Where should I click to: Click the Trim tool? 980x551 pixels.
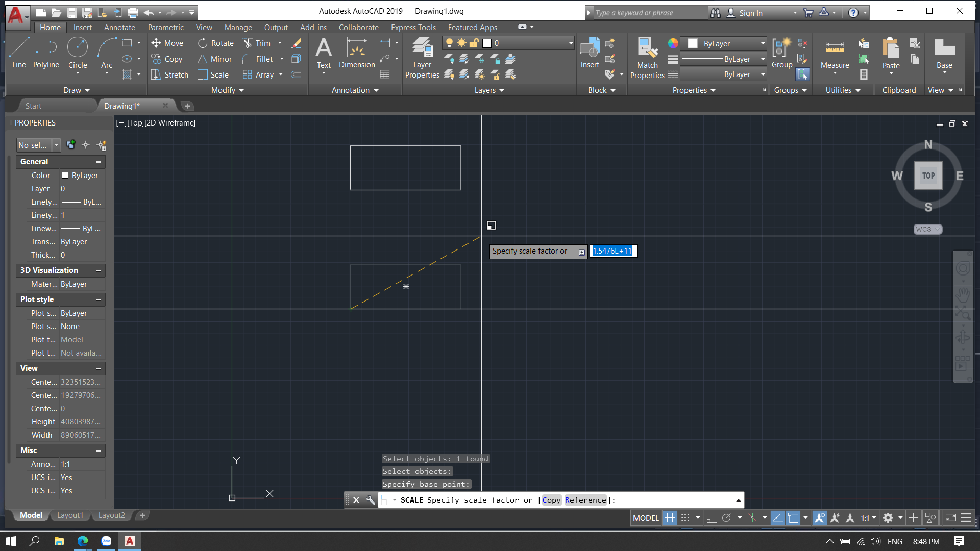click(x=257, y=43)
